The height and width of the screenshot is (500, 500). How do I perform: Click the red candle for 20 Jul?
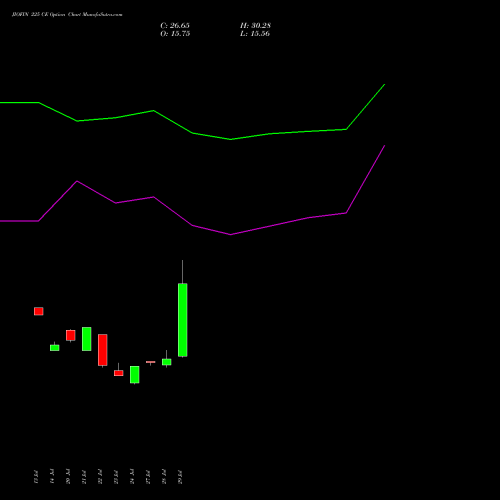71,335
